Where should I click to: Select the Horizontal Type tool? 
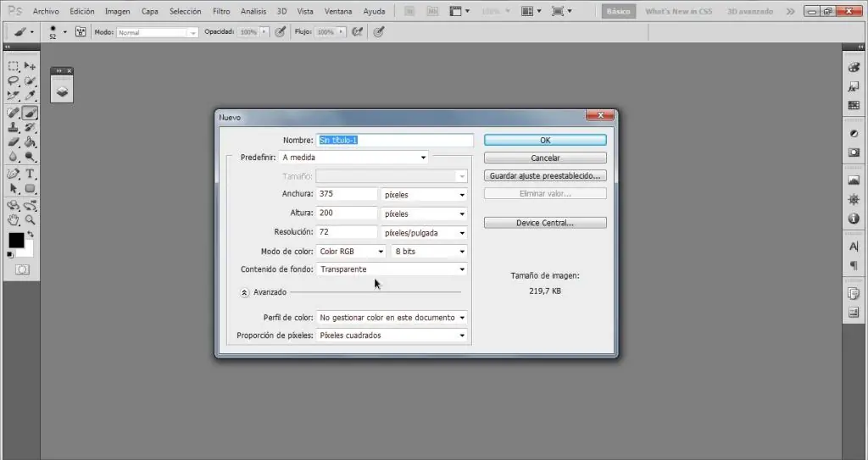click(x=30, y=174)
